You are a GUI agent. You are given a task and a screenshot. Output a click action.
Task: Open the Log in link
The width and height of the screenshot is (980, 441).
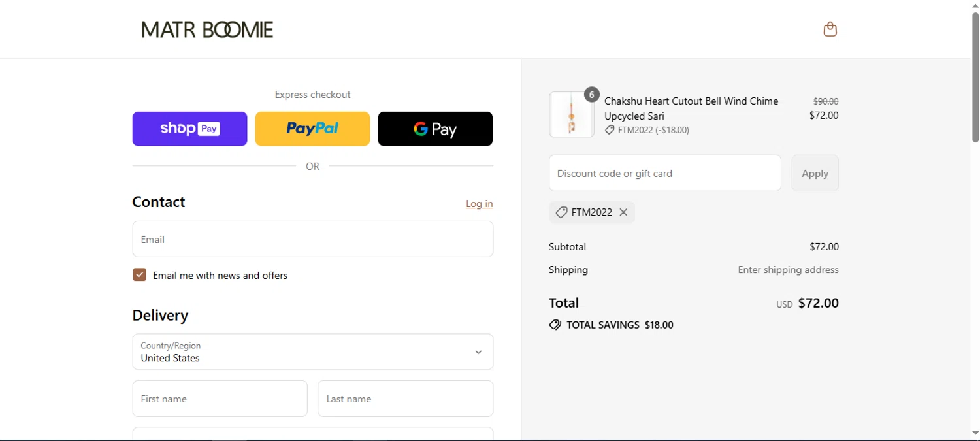tap(480, 204)
